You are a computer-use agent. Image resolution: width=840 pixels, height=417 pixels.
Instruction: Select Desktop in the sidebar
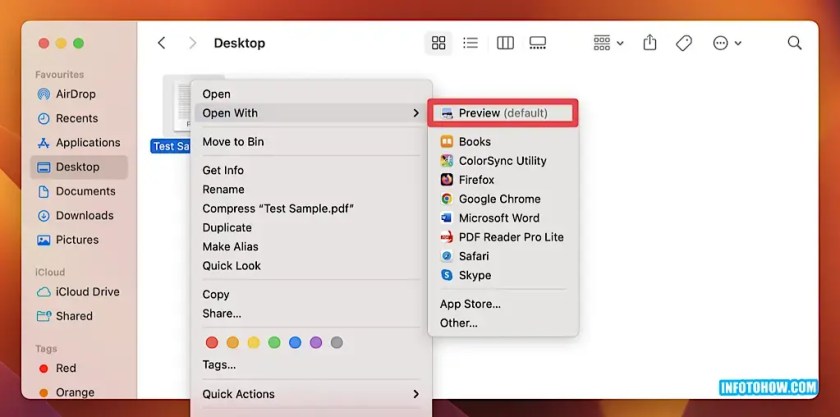click(79, 167)
